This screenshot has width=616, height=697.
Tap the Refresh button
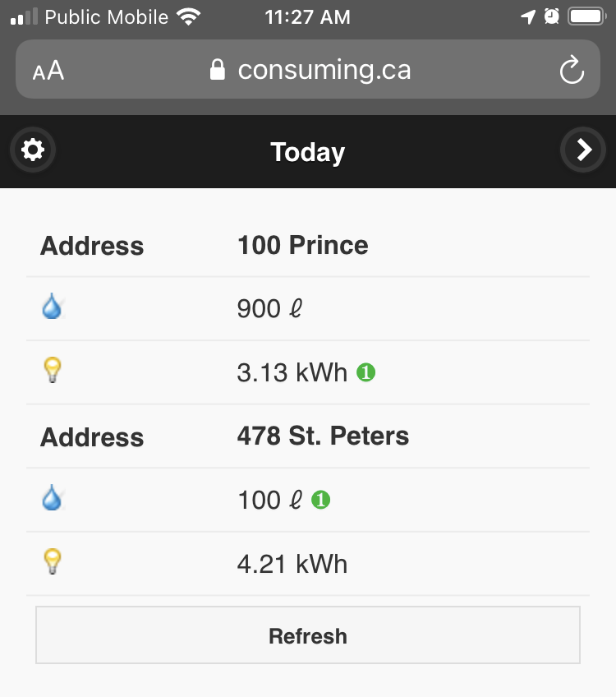tap(308, 635)
